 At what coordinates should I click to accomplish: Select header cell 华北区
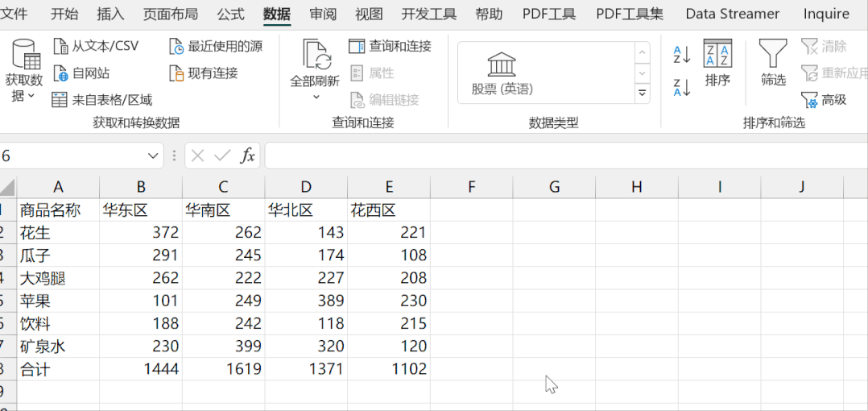click(306, 210)
